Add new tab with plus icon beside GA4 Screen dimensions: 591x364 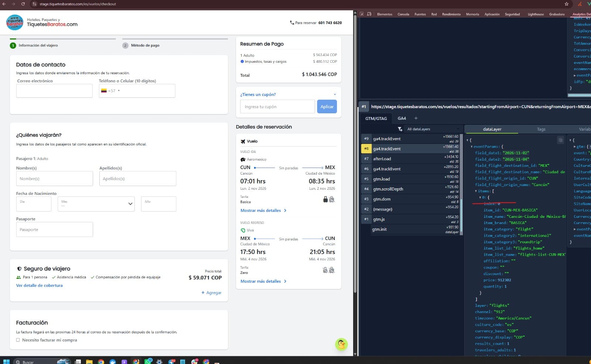coord(416,118)
